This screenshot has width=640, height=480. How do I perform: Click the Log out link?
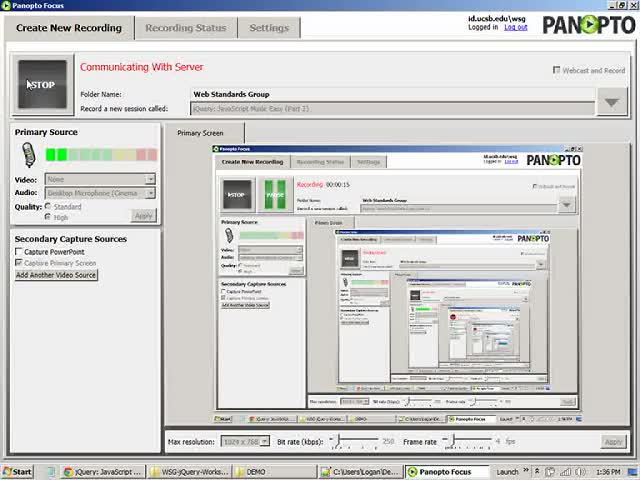pyautogui.click(x=516, y=27)
